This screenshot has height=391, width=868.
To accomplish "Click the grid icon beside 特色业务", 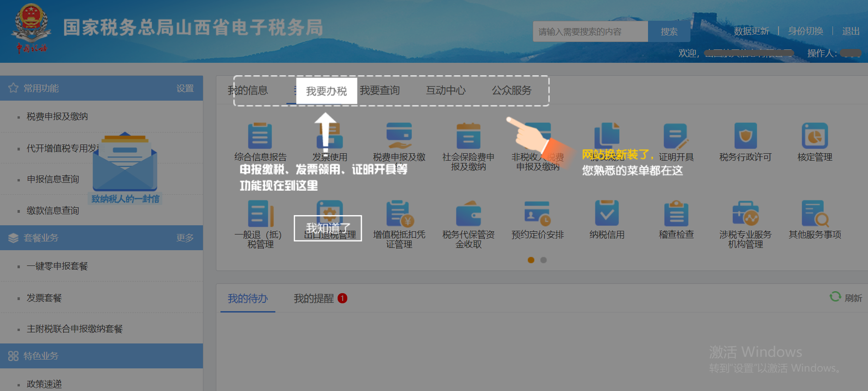I will [x=13, y=356].
